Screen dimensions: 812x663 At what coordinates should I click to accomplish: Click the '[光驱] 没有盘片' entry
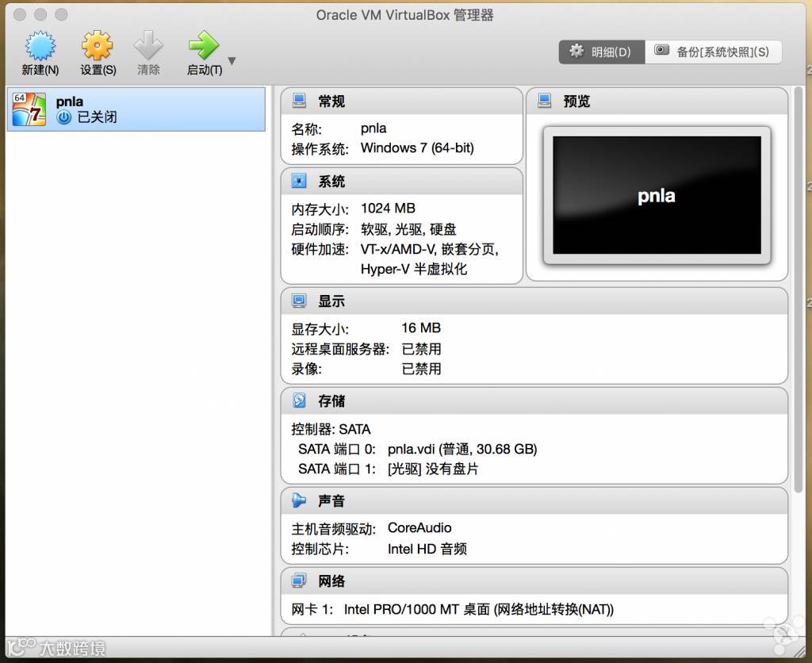(433, 469)
